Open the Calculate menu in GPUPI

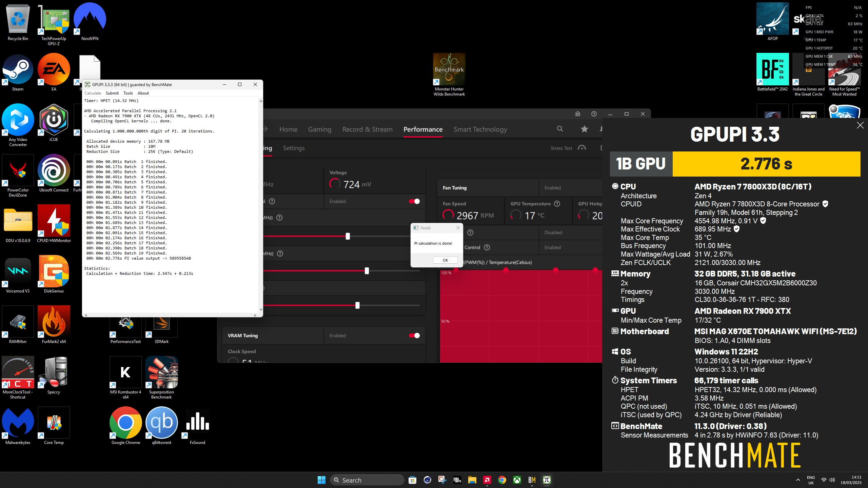tap(93, 93)
